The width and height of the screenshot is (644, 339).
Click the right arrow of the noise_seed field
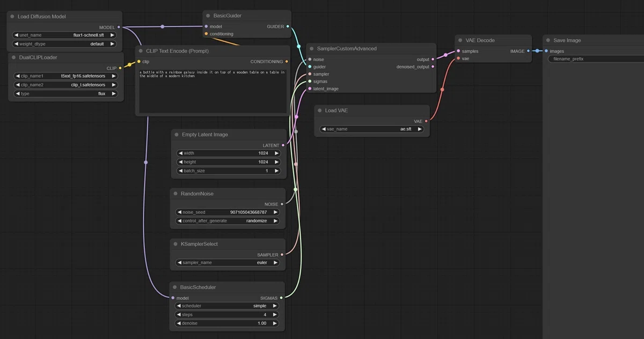[x=276, y=212]
